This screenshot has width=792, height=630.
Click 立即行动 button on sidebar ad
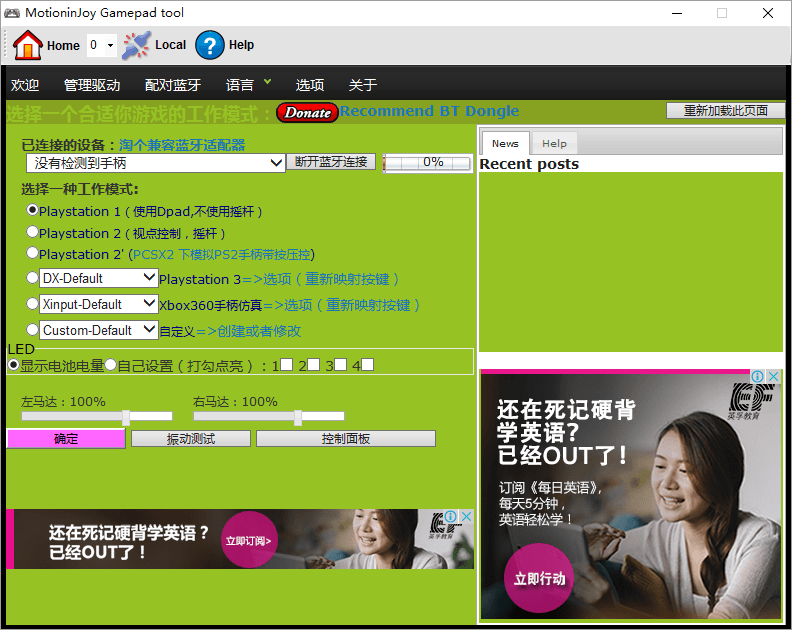pyautogui.click(x=539, y=578)
